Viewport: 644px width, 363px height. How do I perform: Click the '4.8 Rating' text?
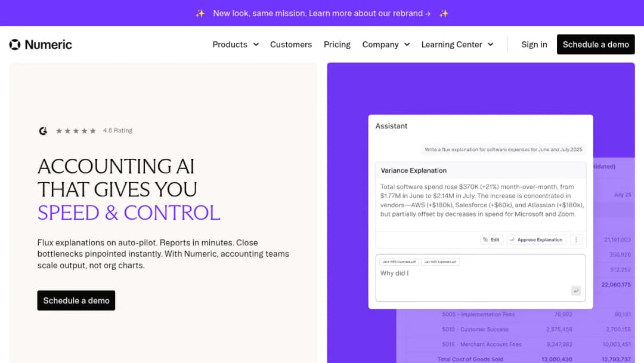point(118,130)
